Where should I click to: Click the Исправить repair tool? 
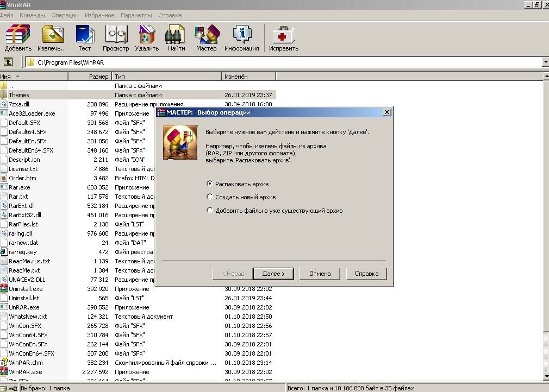pos(284,38)
